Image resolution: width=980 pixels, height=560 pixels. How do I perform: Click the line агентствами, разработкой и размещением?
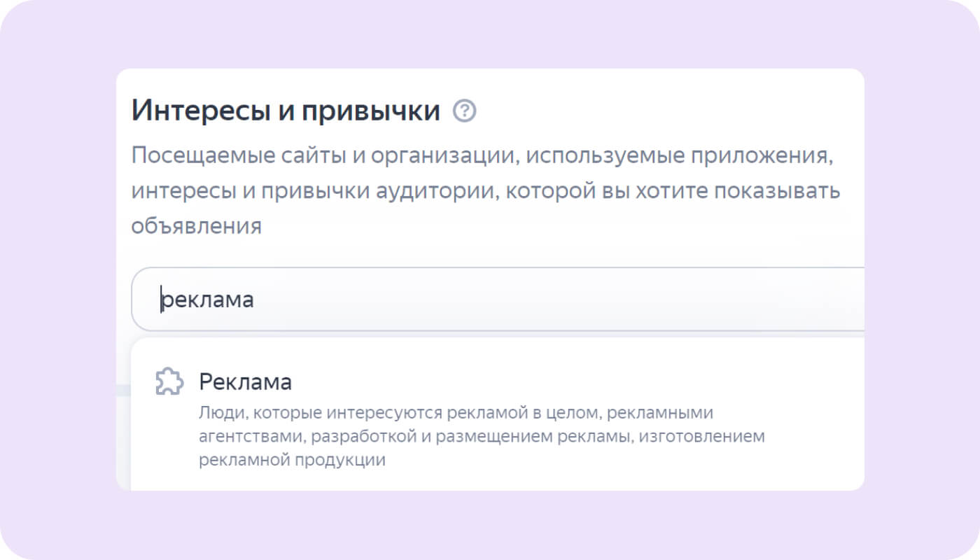coord(482,437)
